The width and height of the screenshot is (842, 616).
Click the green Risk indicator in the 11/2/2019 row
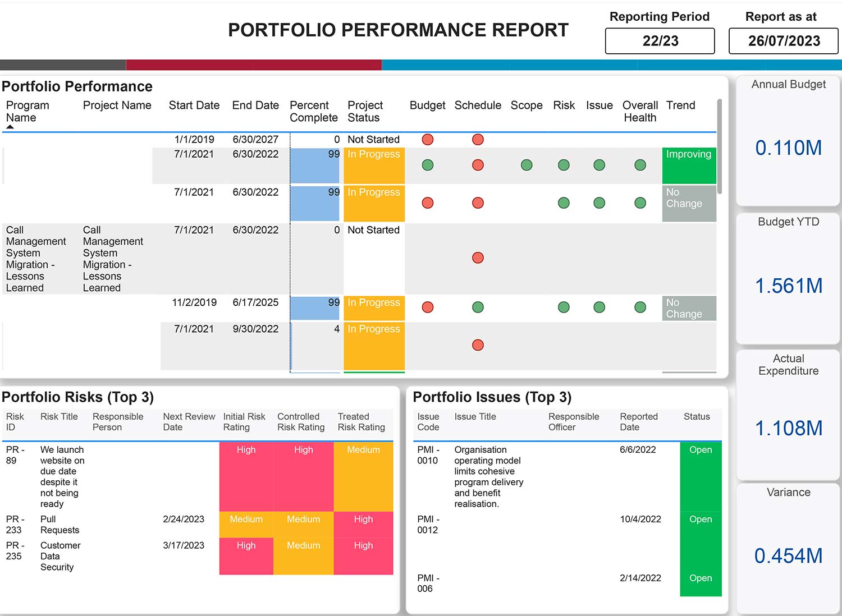[564, 307]
